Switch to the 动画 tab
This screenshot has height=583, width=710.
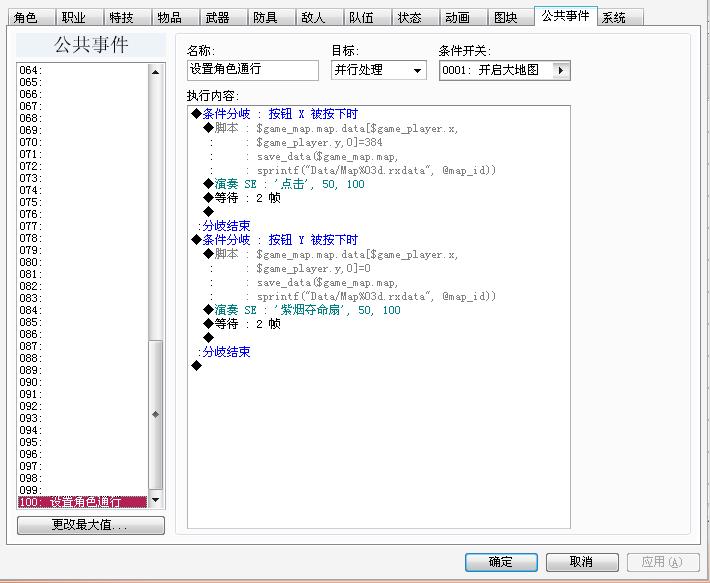pos(463,17)
